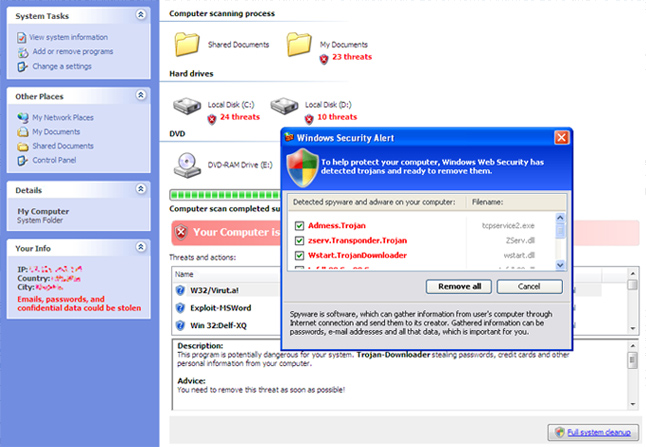The height and width of the screenshot is (447, 646).
Task: Open the My Documents folder icon in the scan area
Action: point(299,44)
